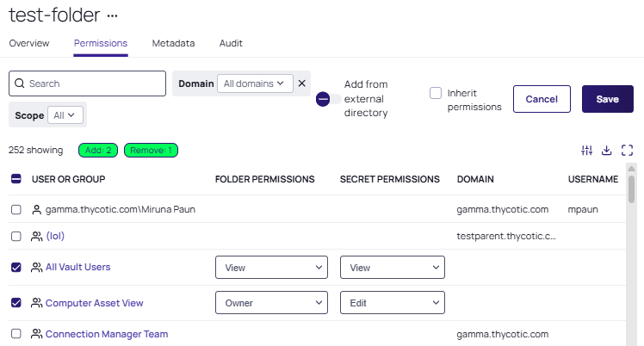This screenshot has height=346, width=644.
Task: Open the All domains dropdown
Action: [255, 83]
